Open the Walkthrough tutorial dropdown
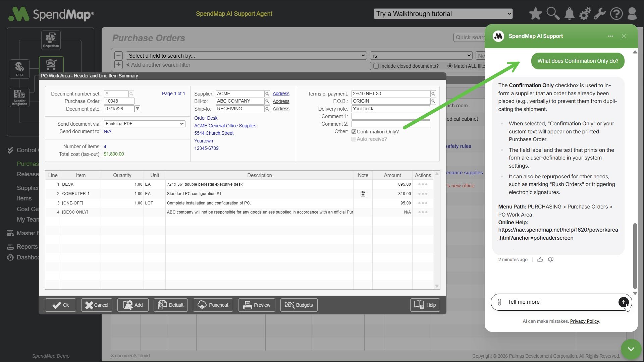Image resolution: width=644 pixels, height=362 pixels. coord(443,14)
